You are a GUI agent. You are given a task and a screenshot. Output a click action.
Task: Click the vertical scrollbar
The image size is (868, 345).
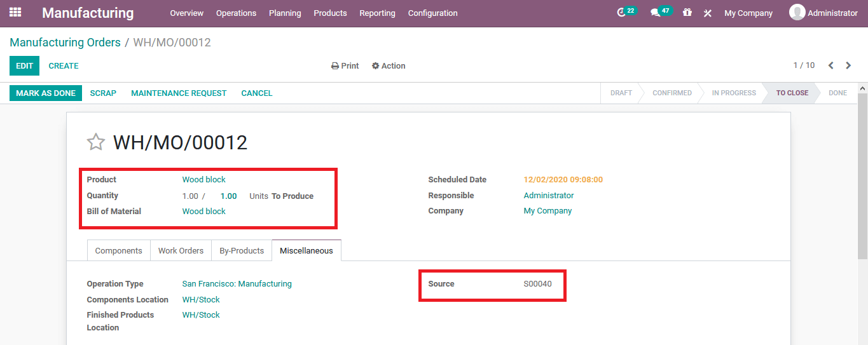[862, 178]
